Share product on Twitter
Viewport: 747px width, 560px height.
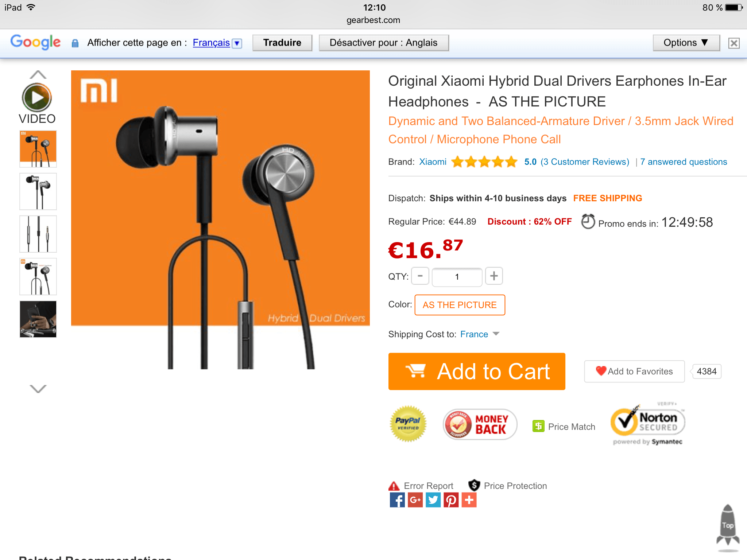433,500
